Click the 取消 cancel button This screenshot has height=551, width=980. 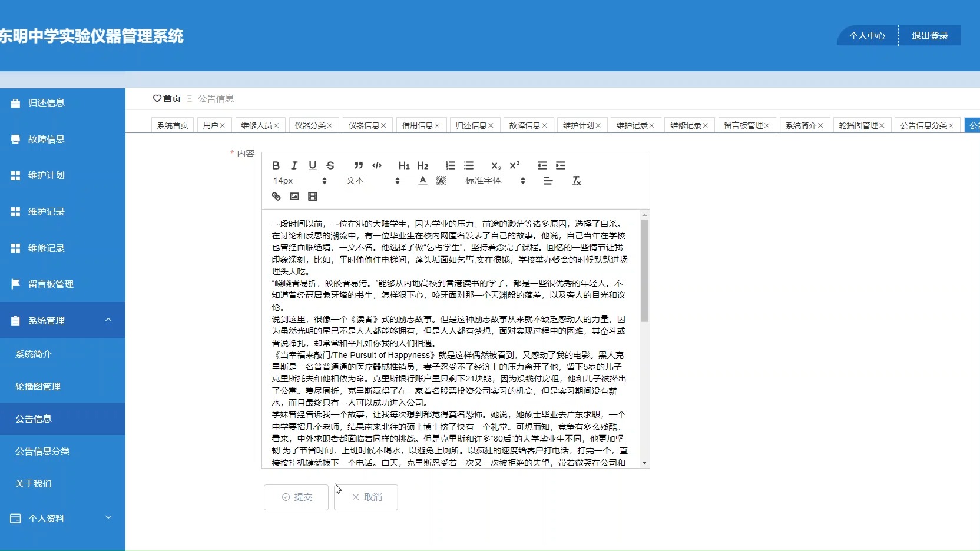366,497
